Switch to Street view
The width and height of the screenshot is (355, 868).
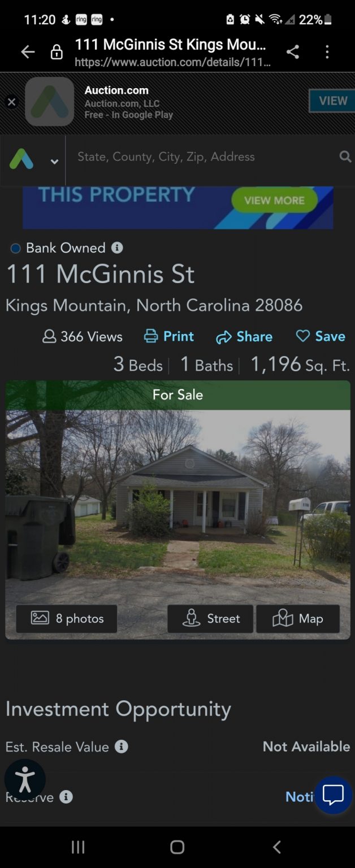point(210,619)
